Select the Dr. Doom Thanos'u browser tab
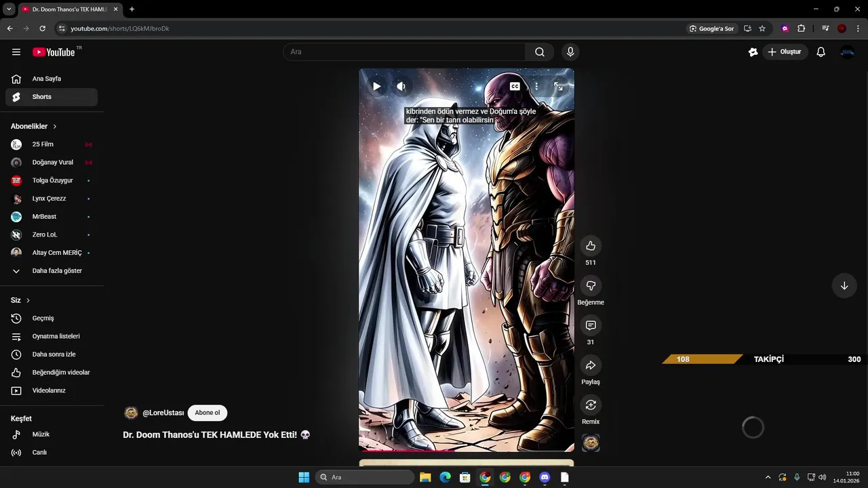Image resolution: width=868 pixels, height=488 pixels. 70,9
